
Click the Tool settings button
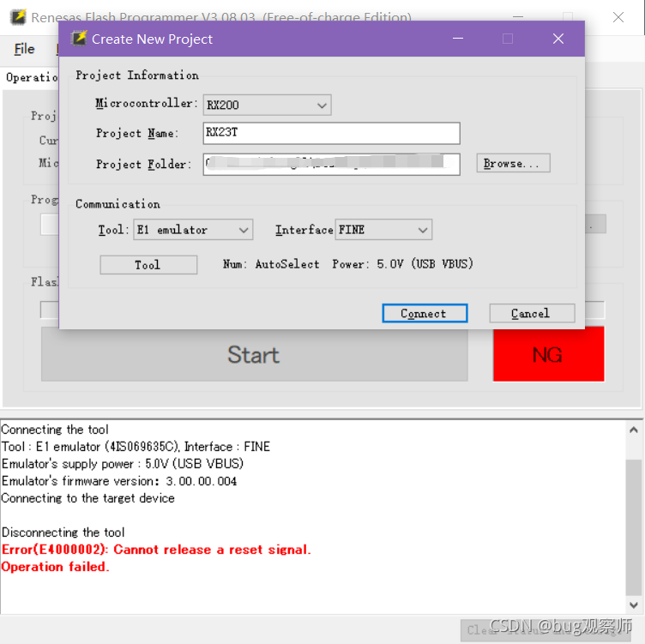(x=148, y=265)
